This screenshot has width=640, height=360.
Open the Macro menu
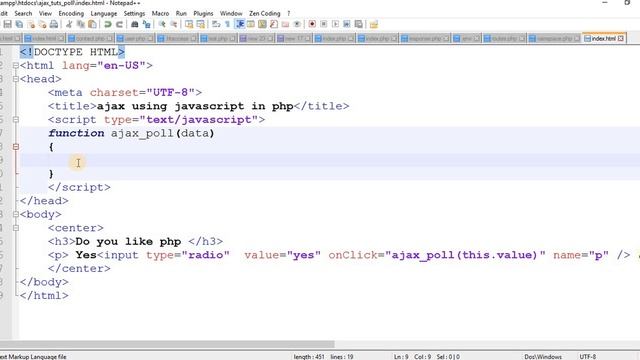tap(160, 13)
